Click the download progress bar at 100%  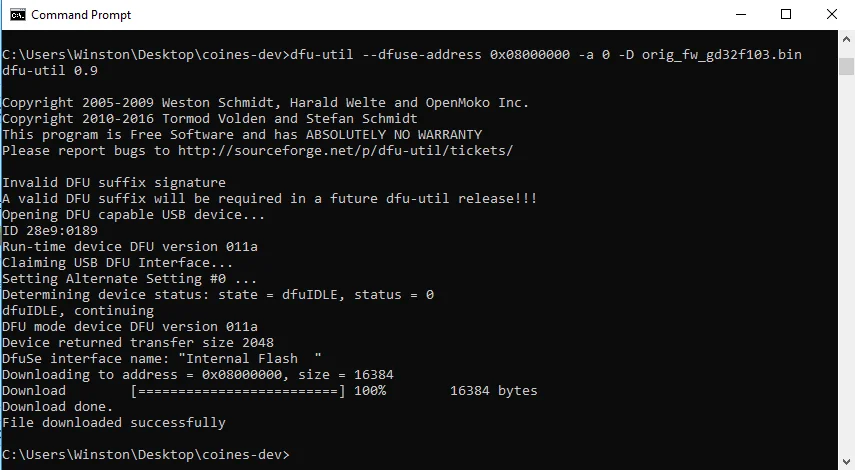[x=238, y=391]
